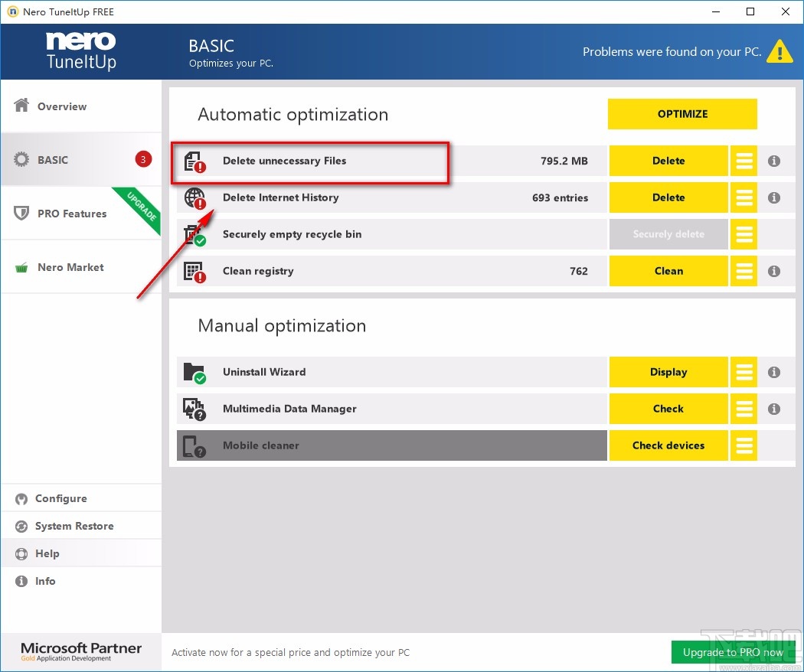Click the System Restore icon
The height and width of the screenshot is (672, 804).
[x=21, y=527]
